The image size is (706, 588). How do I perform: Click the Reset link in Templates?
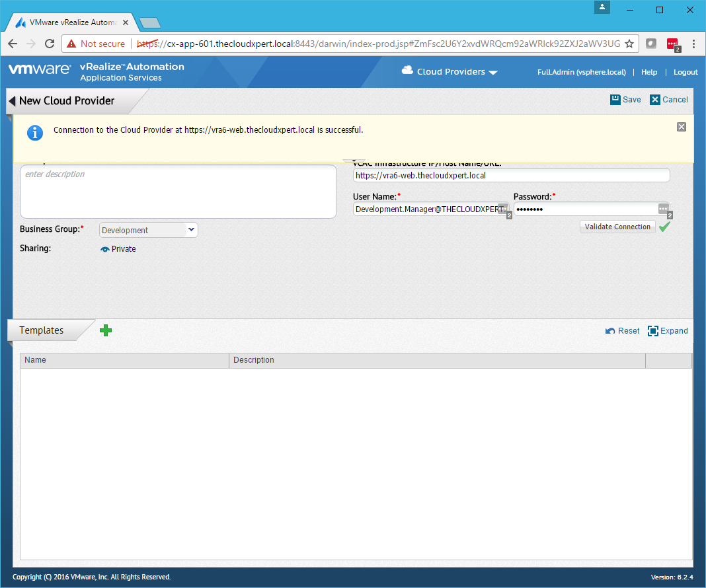tap(629, 331)
